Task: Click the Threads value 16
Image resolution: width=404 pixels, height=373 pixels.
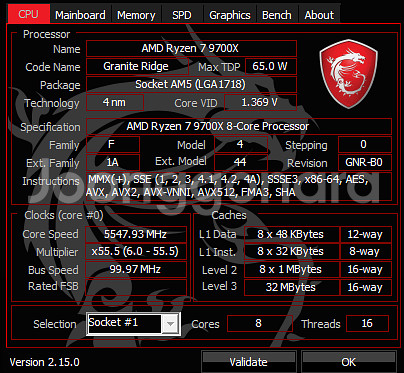Action: click(x=367, y=323)
